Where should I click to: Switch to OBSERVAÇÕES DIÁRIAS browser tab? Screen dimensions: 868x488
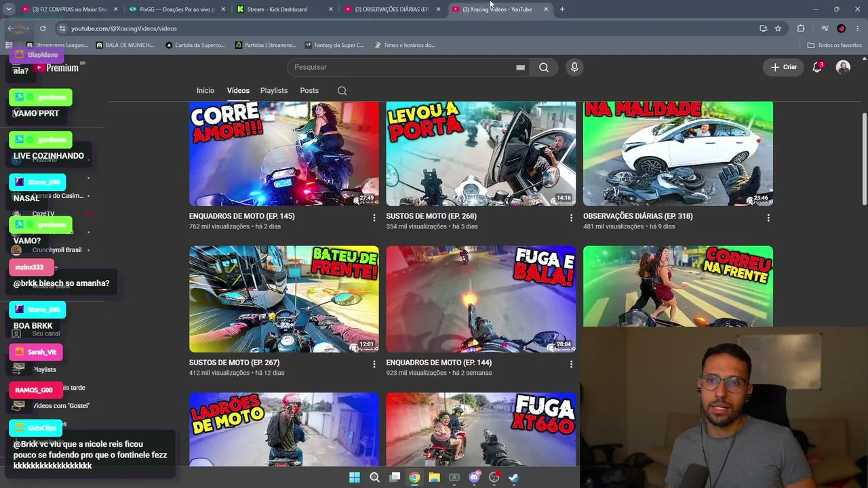pyautogui.click(x=393, y=9)
